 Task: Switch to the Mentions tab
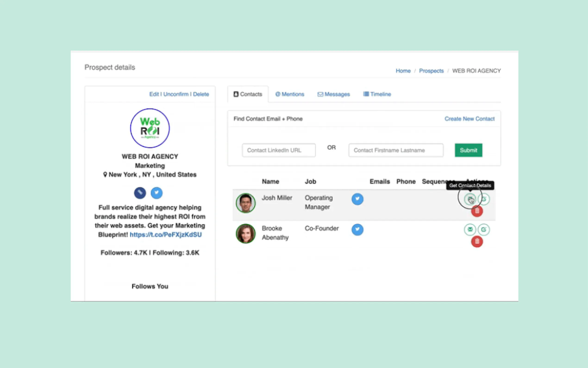(290, 94)
